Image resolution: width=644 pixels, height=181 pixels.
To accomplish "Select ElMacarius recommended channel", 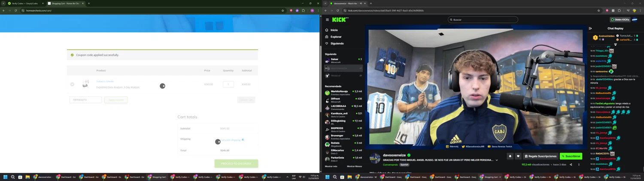I will pyautogui.click(x=343, y=151).
